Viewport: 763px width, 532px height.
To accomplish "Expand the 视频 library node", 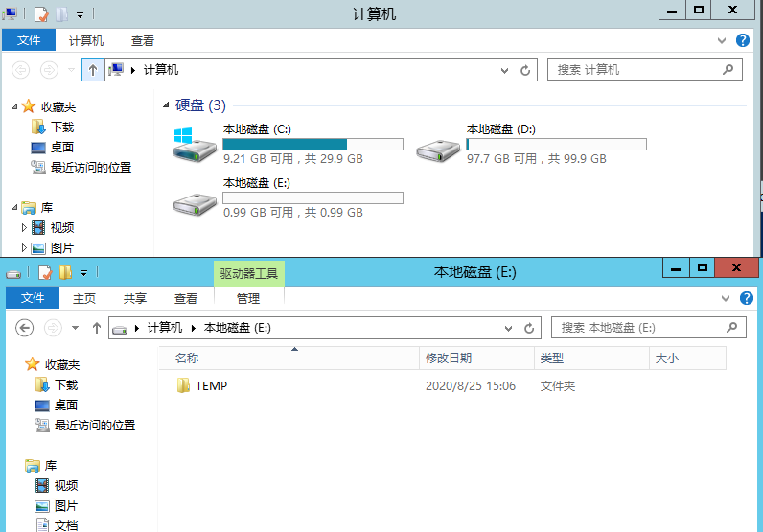I will 25,228.
